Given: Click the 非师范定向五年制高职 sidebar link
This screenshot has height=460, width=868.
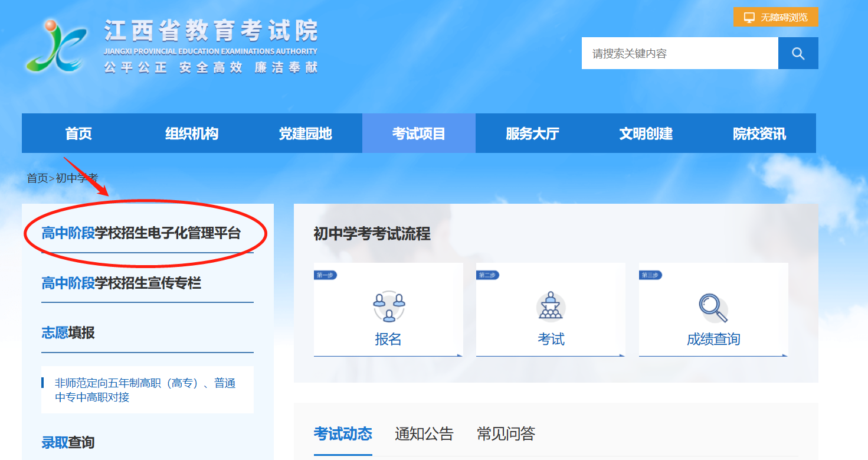Looking at the screenshot, I should 145,390.
